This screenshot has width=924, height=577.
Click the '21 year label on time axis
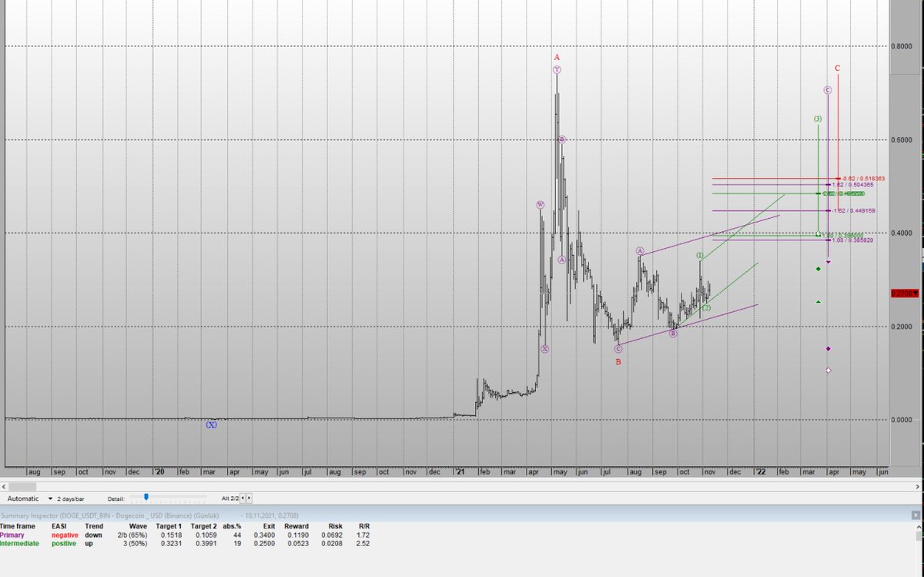point(460,471)
